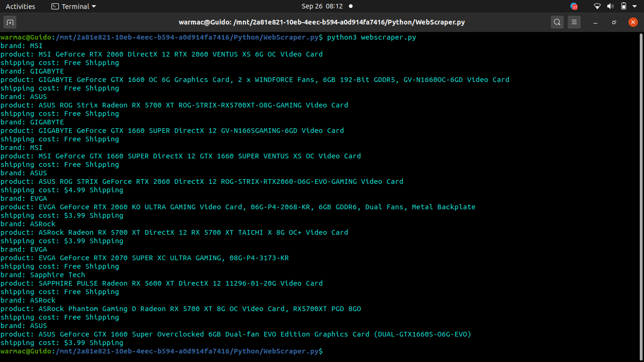The width and height of the screenshot is (644, 362).
Task: Open a new terminal tab button
Action: tap(10, 22)
